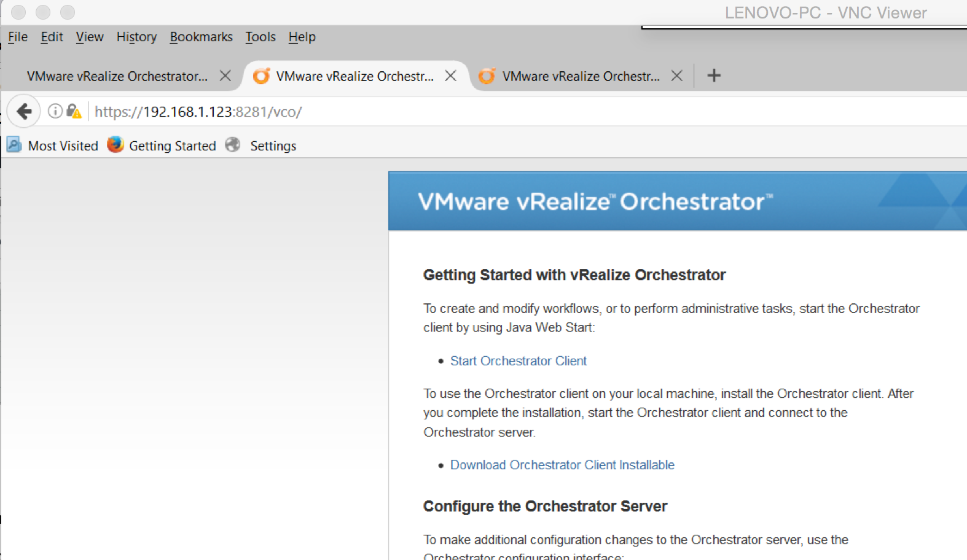Switch to the third VMware vRealize Orchestr... tab

(581, 76)
